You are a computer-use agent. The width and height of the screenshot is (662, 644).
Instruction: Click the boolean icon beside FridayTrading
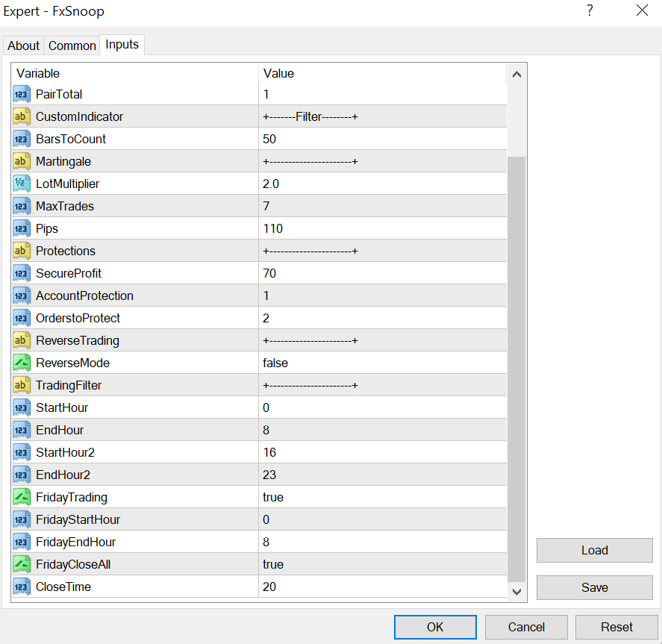coord(22,497)
